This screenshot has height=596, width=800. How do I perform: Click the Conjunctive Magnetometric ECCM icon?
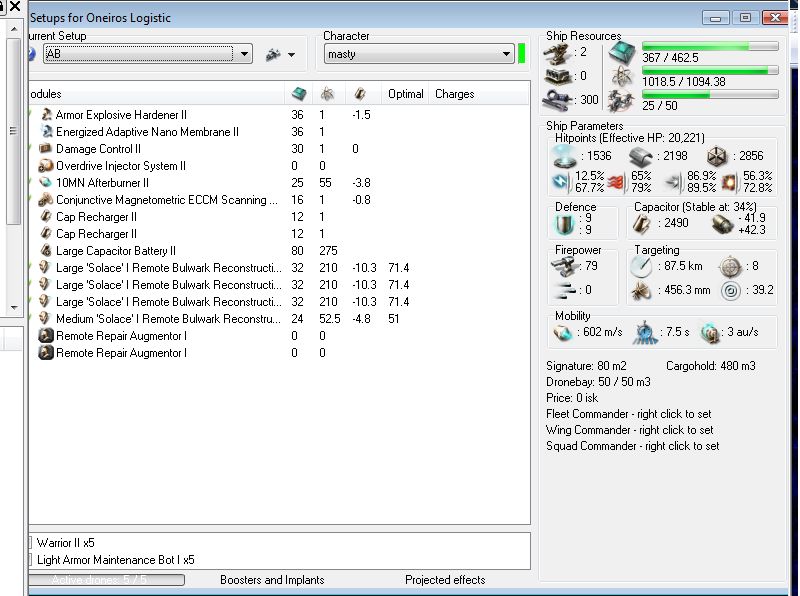click(x=46, y=200)
